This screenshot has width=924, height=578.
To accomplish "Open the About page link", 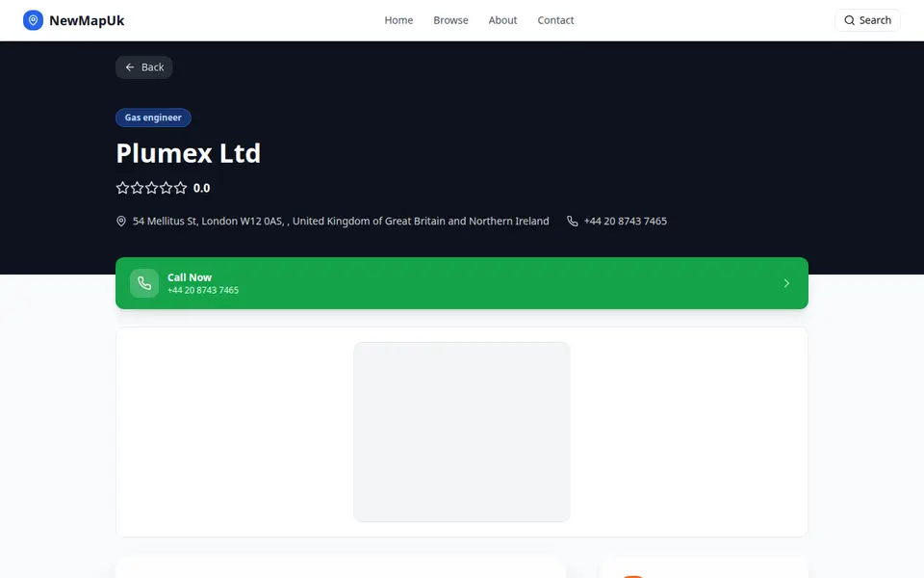I will [x=502, y=20].
